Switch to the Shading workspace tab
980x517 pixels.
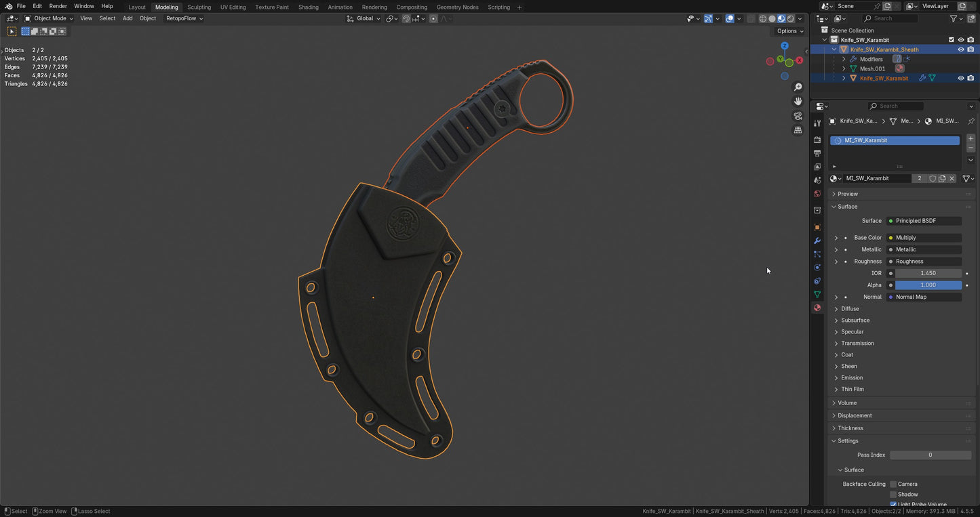(x=308, y=7)
